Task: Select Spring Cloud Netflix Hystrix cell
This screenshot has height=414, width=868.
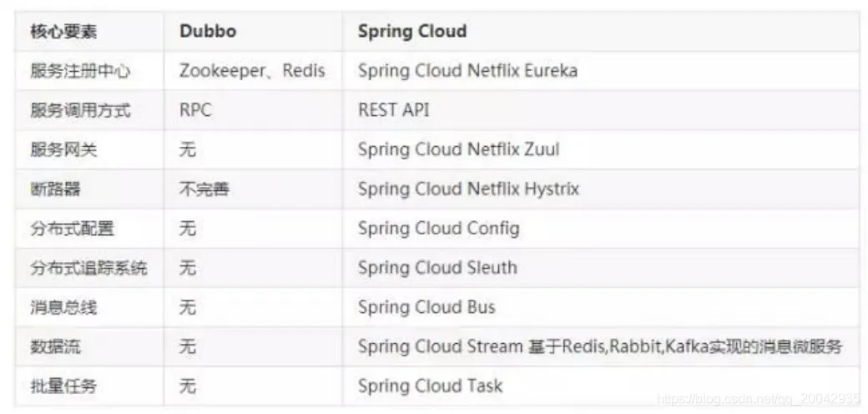Action: 468,189
